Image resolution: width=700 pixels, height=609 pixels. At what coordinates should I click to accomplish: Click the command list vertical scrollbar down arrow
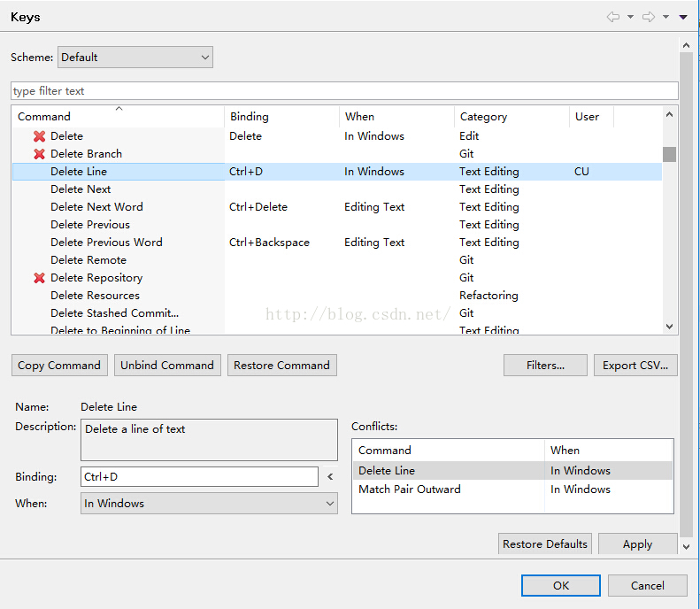[x=669, y=327]
